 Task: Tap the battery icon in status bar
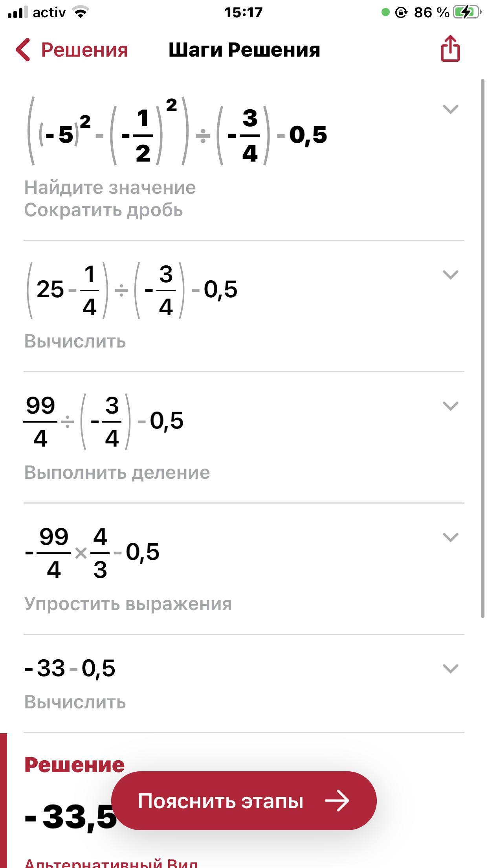click(x=466, y=13)
